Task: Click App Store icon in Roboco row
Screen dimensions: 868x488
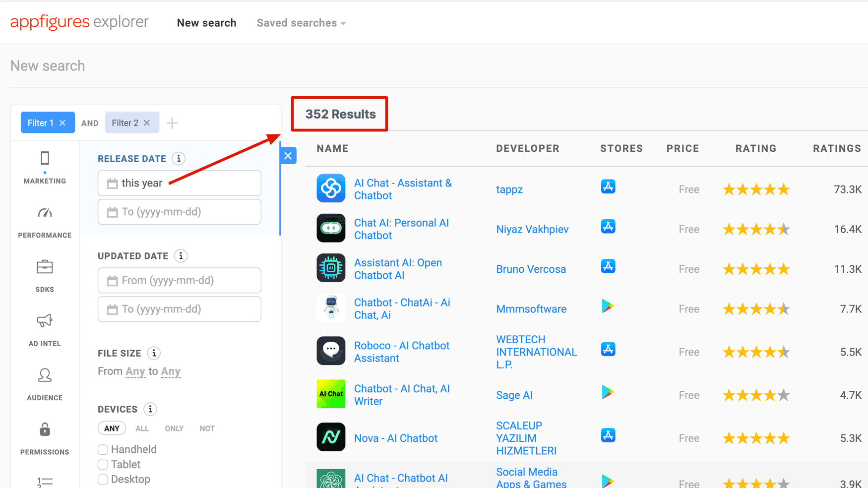Action: (x=608, y=349)
